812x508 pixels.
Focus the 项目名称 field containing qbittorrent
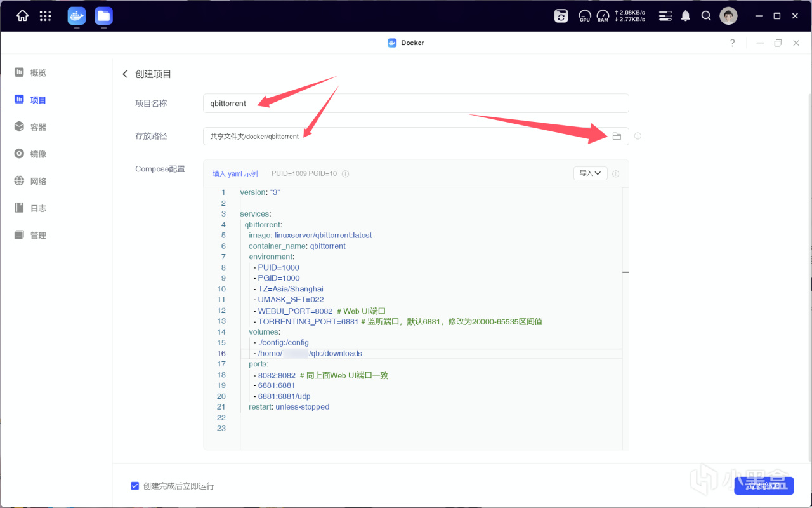[x=416, y=104]
